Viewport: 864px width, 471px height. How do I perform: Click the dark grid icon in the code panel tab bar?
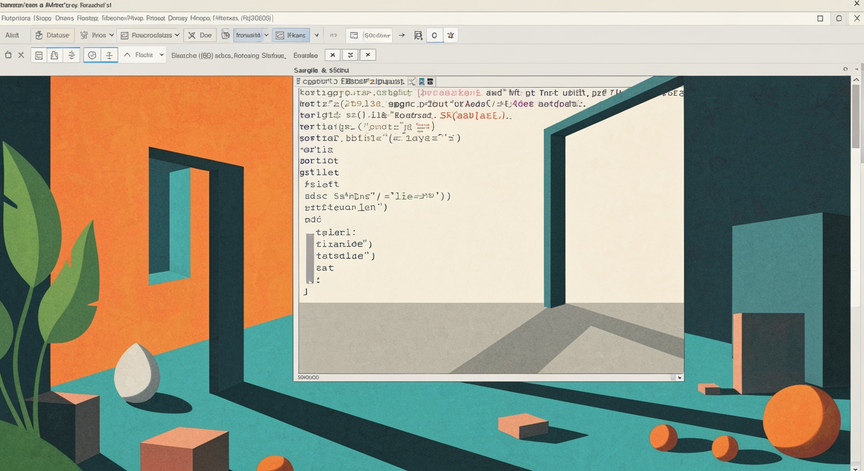pos(430,82)
